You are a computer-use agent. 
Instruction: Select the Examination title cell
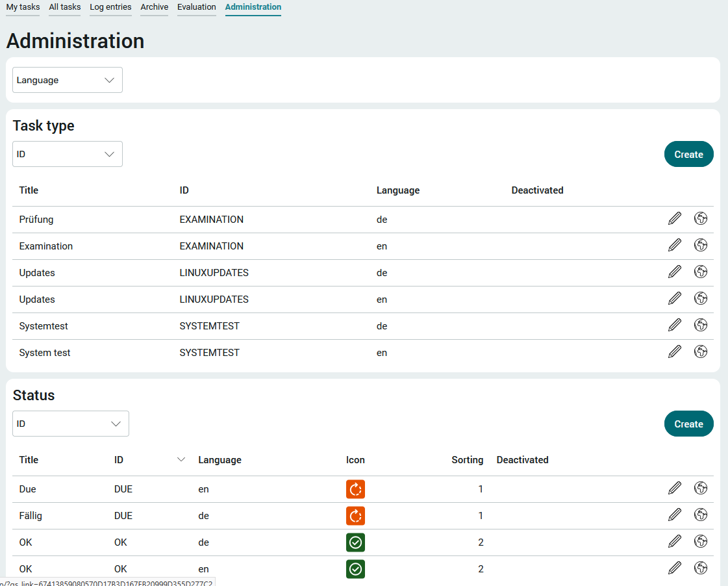click(x=46, y=246)
